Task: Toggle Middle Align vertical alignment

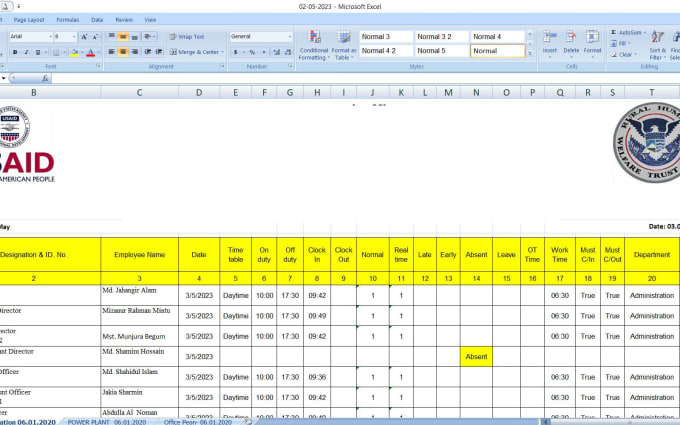Action: pos(123,36)
